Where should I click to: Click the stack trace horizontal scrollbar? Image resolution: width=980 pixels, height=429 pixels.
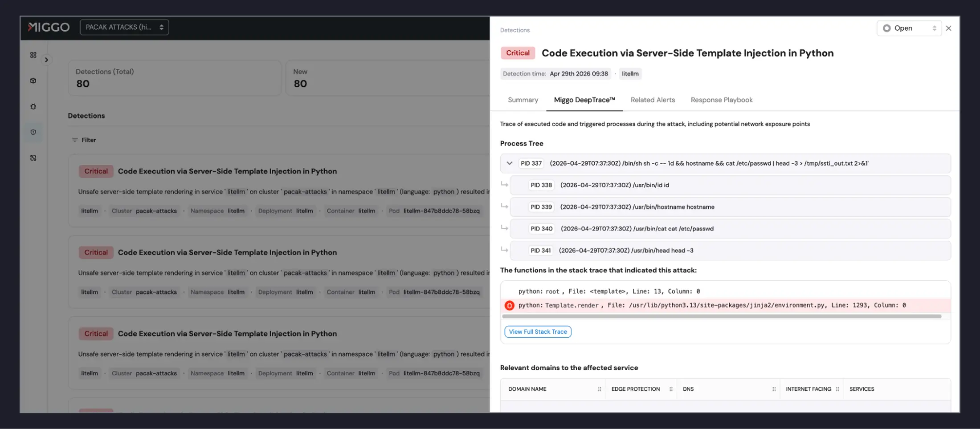pos(722,316)
